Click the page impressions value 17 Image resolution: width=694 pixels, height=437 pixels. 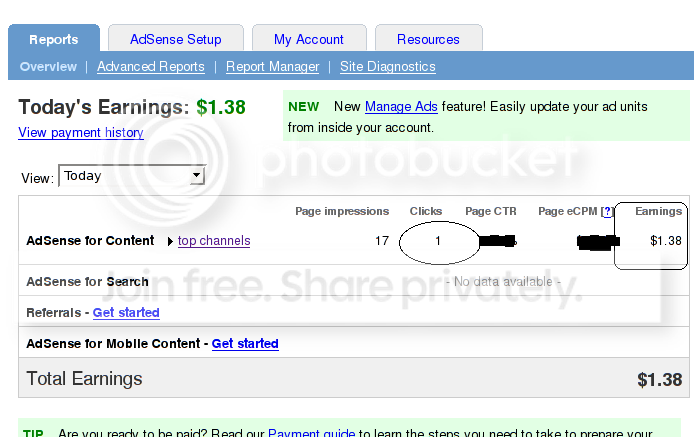(382, 241)
